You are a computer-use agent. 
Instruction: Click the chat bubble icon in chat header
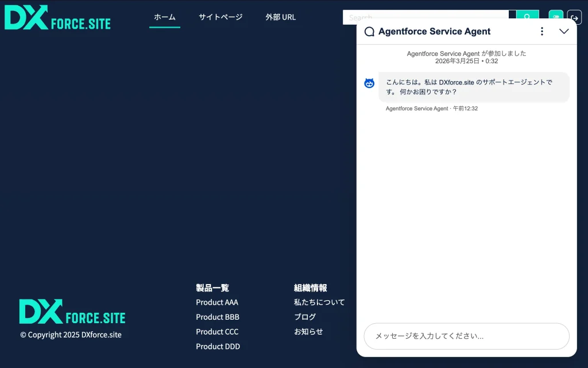click(369, 32)
